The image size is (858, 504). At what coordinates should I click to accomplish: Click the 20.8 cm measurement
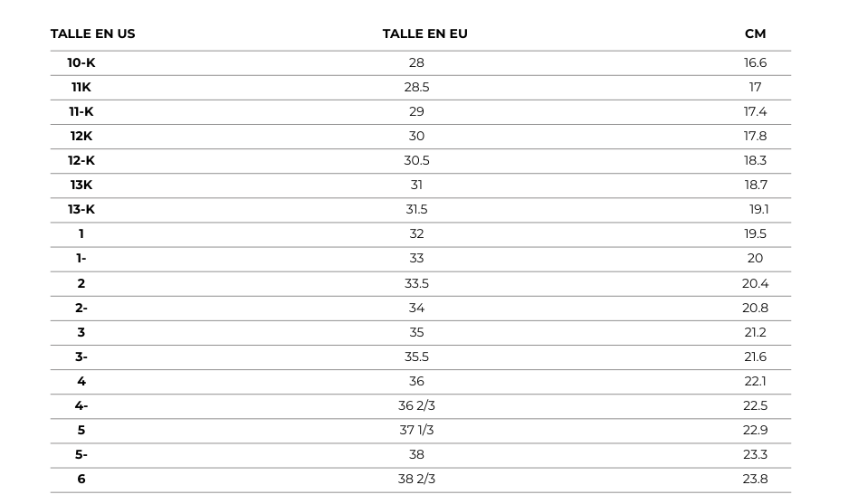[755, 308]
